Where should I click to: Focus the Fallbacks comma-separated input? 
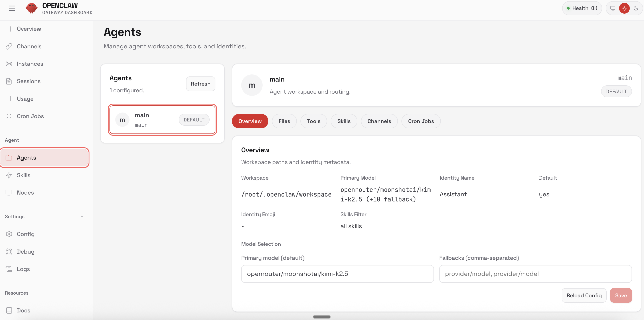[x=535, y=274]
